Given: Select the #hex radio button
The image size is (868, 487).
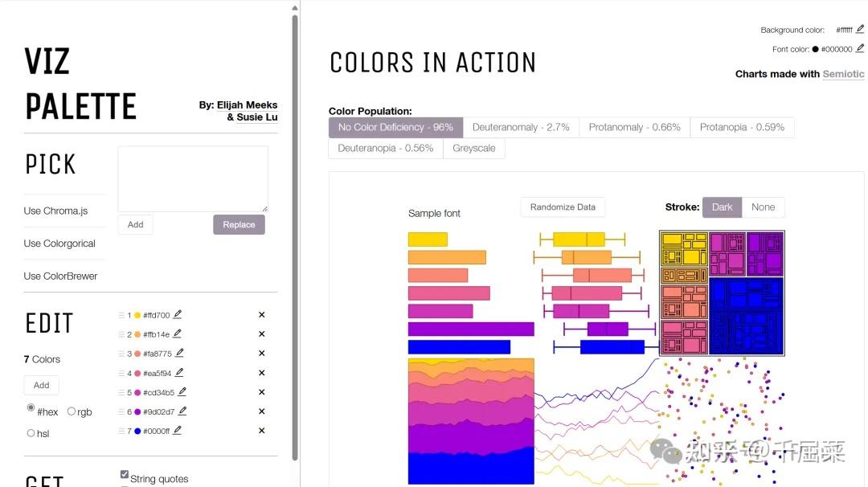Looking at the screenshot, I should pos(31,409).
